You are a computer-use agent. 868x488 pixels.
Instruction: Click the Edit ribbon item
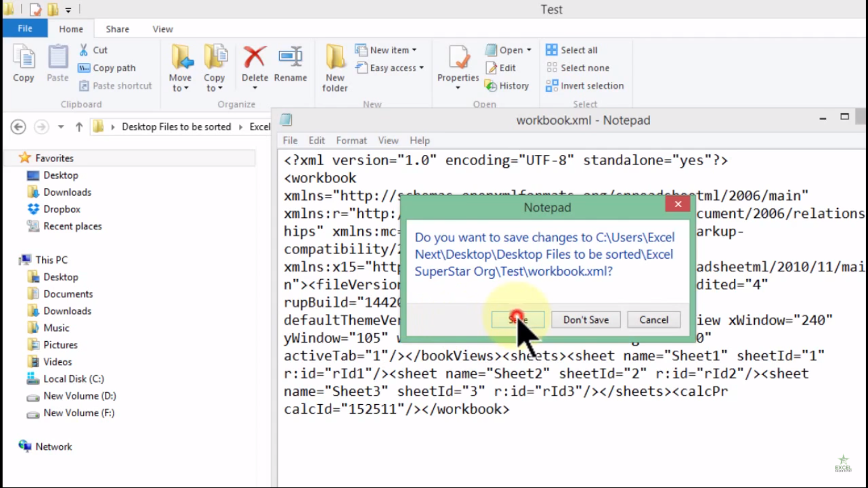click(501, 68)
